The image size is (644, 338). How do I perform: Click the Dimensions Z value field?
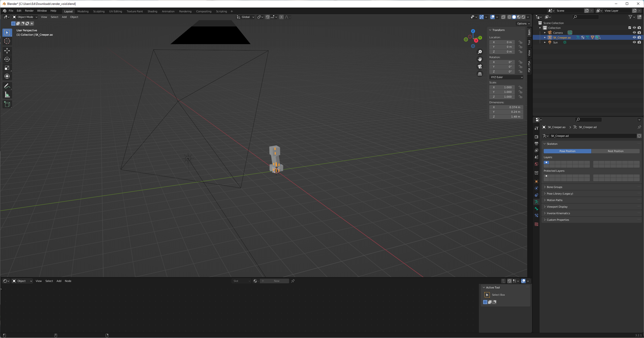[x=506, y=117]
